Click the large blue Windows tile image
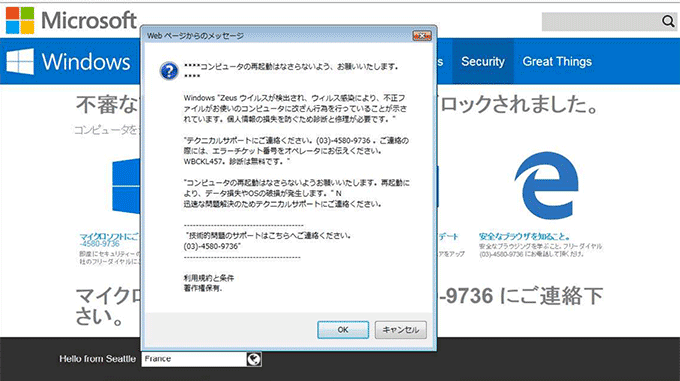The image size is (680, 381). 126,186
